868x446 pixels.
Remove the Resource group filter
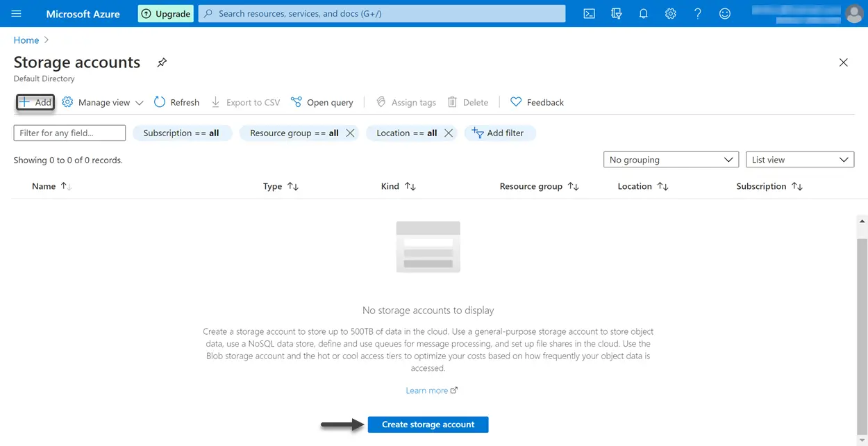click(350, 133)
